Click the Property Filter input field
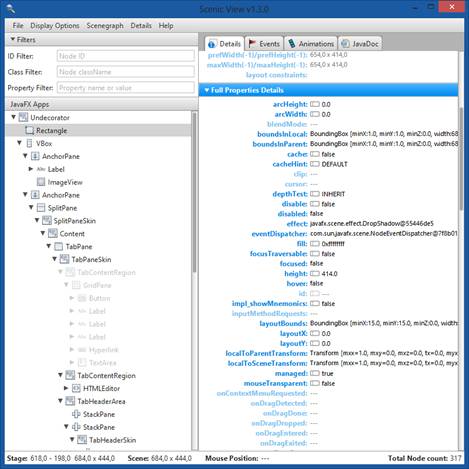This screenshot has width=469, height=469. coord(126,88)
